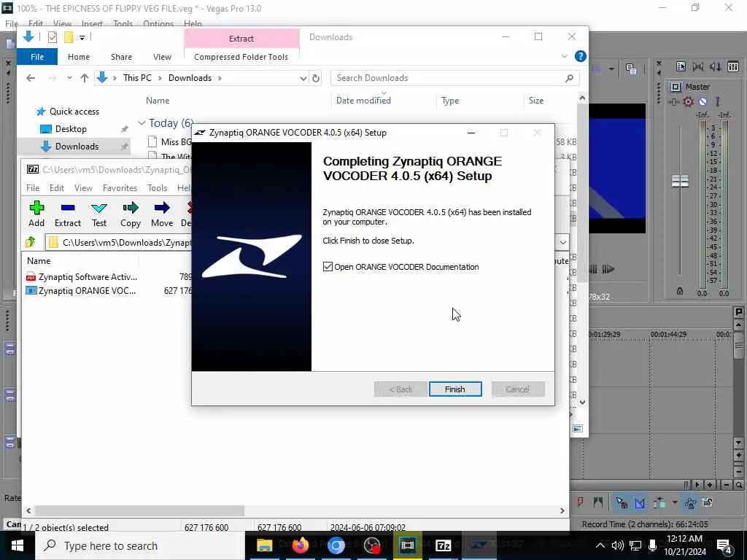Click the Search Downloads field
The width and height of the screenshot is (747, 560).
click(455, 78)
